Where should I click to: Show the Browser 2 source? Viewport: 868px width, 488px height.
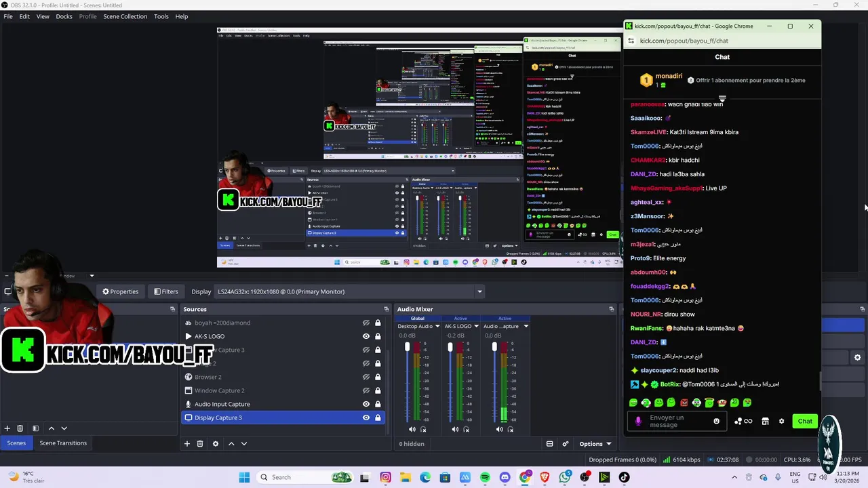[x=366, y=377]
